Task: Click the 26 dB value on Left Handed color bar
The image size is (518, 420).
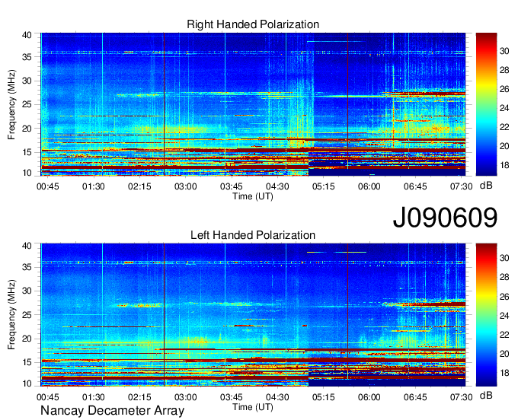Action: coord(504,297)
